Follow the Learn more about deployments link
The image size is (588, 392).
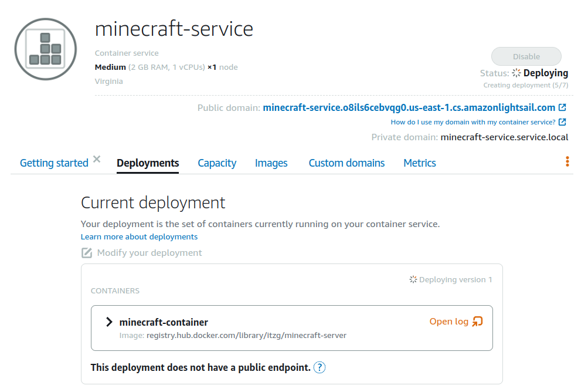pyautogui.click(x=139, y=236)
